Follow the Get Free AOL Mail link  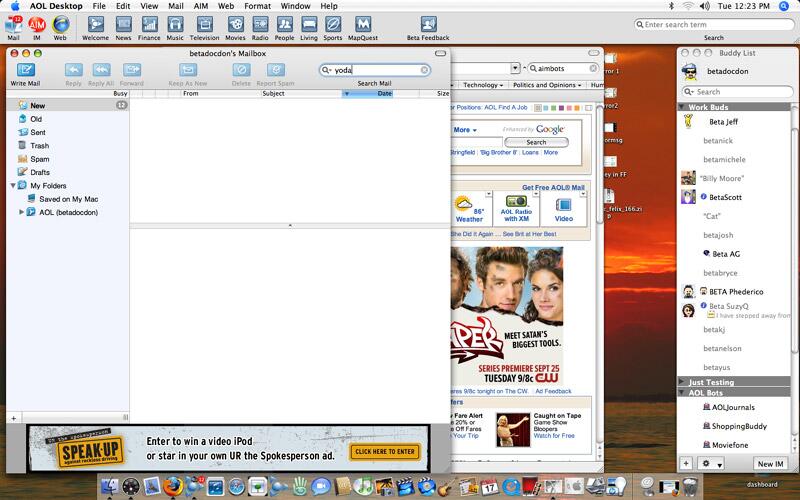pyautogui.click(x=553, y=187)
